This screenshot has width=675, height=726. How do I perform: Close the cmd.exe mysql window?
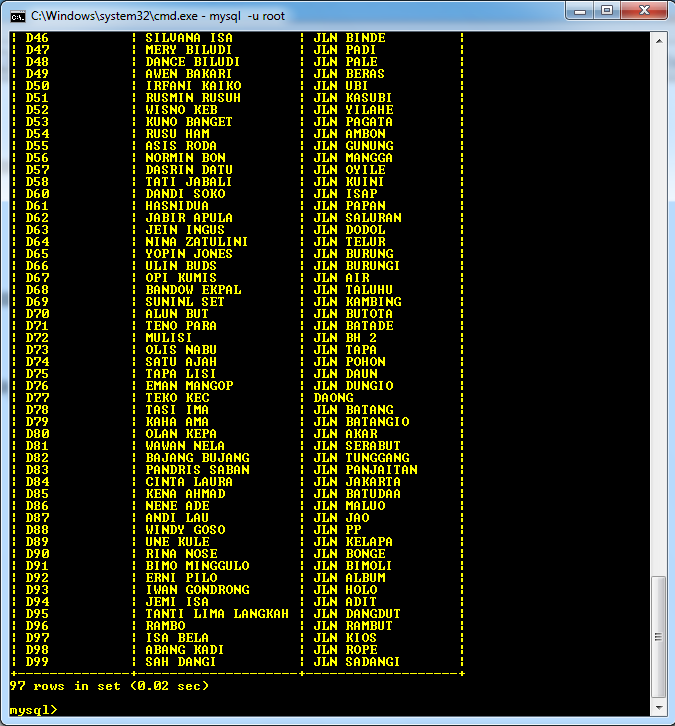(644, 11)
